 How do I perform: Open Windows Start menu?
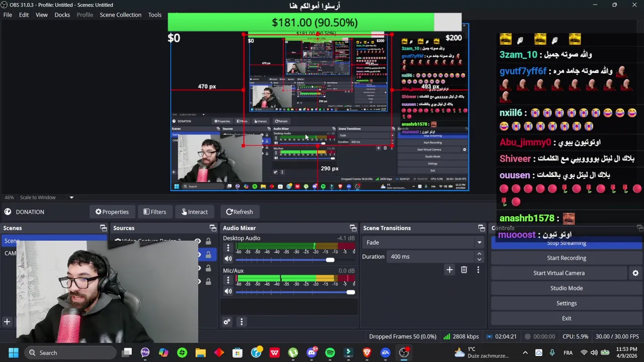(14, 352)
